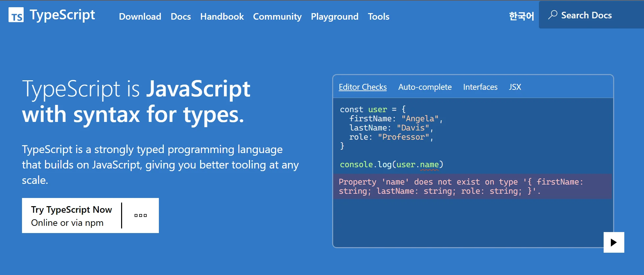
Task: Open the Tools navigation item
Action: pyautogui.click(x=378, y=16)
